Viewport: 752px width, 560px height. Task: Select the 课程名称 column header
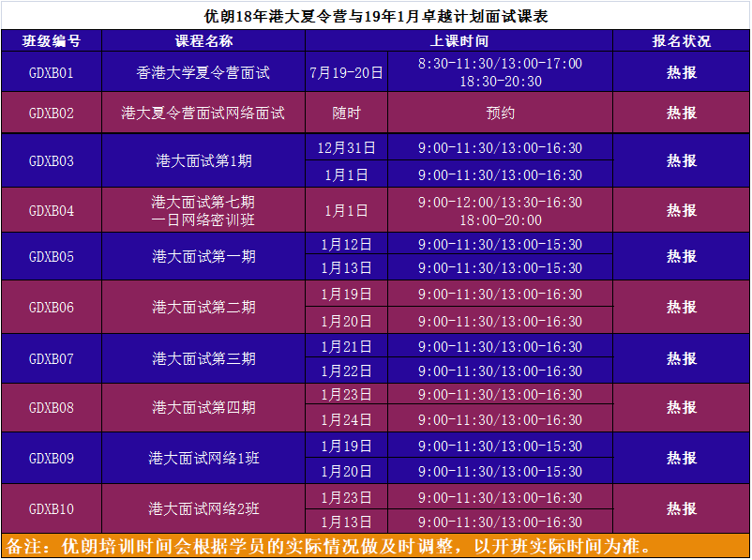coord(203,41)
